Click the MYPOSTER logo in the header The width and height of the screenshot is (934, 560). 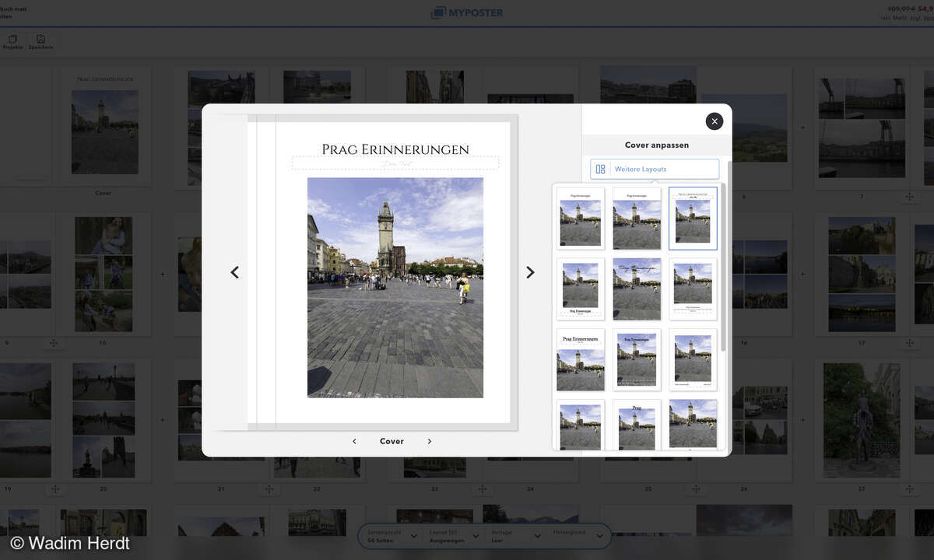[467, 12]
